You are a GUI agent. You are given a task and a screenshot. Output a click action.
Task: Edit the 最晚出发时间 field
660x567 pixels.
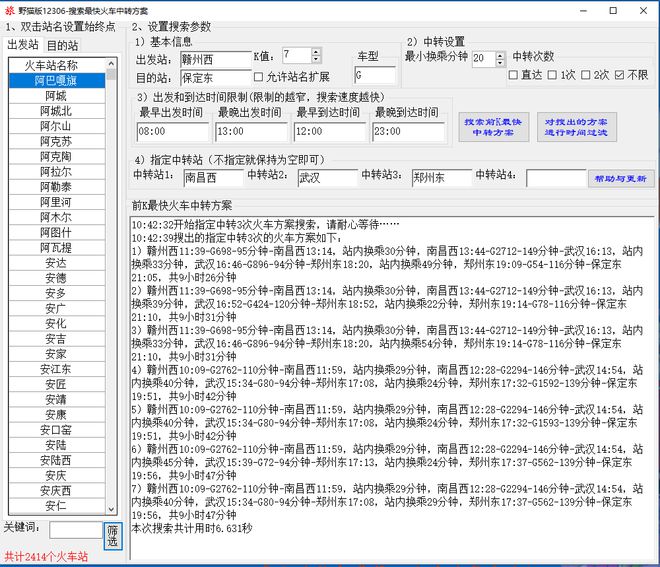pos(251,131)
